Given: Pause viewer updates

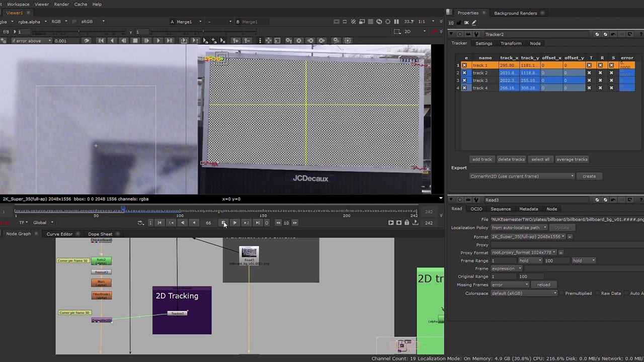Looking at the screenshot, I should click(396, 22).
